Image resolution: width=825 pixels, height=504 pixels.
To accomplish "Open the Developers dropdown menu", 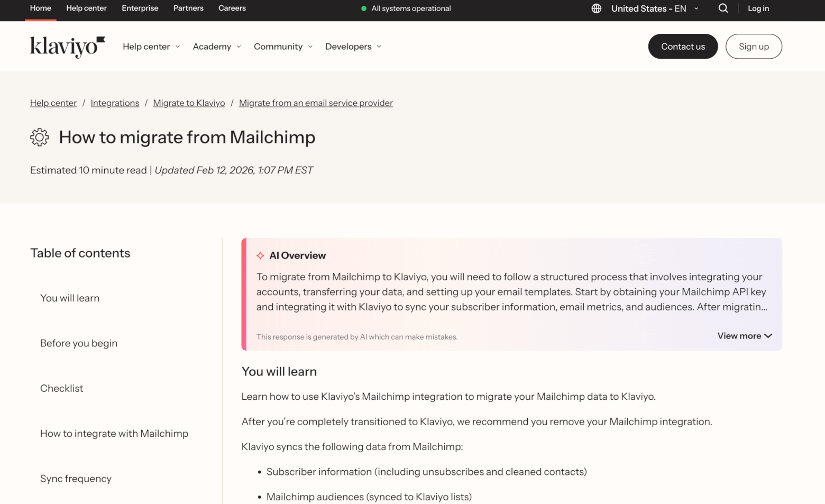I will [353, 47].
